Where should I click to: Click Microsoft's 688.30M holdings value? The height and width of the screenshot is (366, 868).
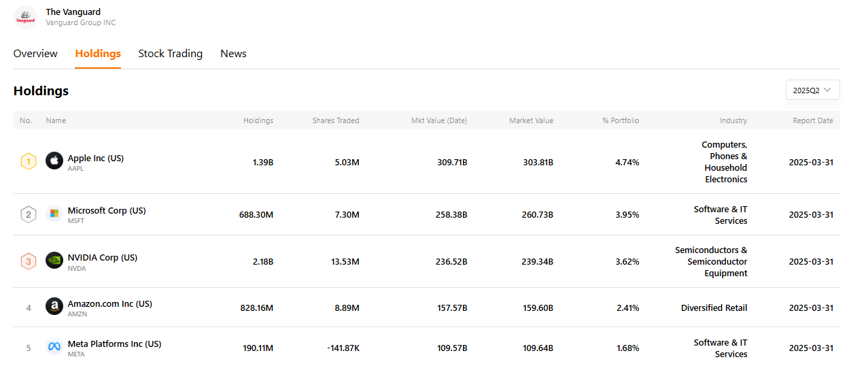tap(256, 214)
